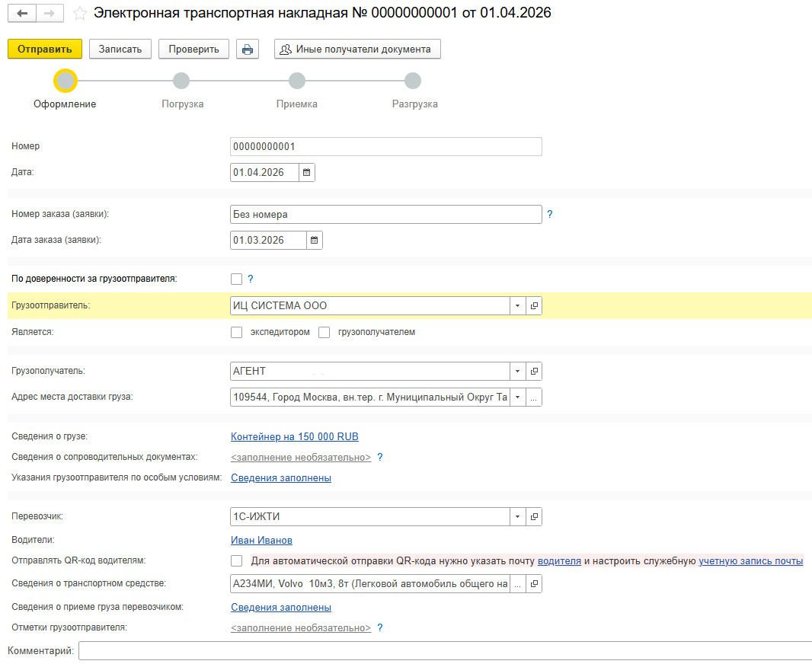Open calendar for Дата заказа field

pyautogui.click(x=314, y=241)
